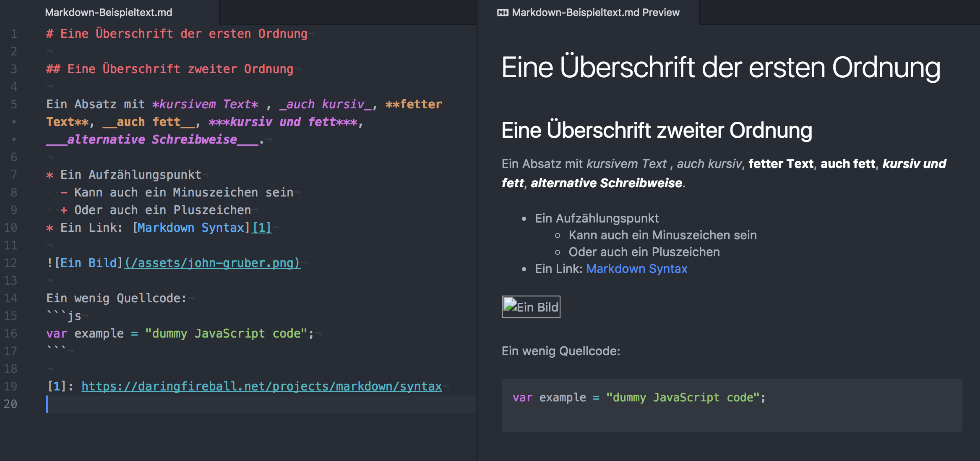980x461 pixels.
Task: Click the '```js' fence line in the editor
Action: click(x=64, y=316)
